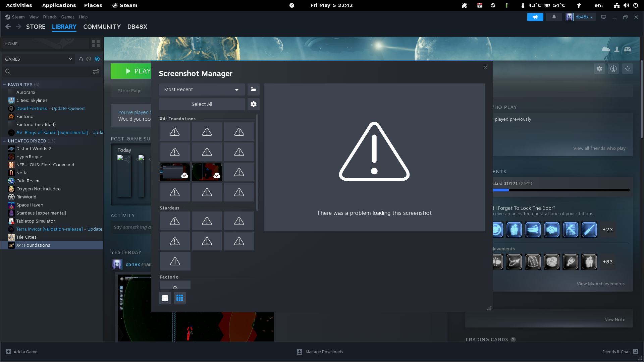Image resolution: width=644 pixels, height=362 pixels.
Task: Click New Note button
Action: point(615,320)
